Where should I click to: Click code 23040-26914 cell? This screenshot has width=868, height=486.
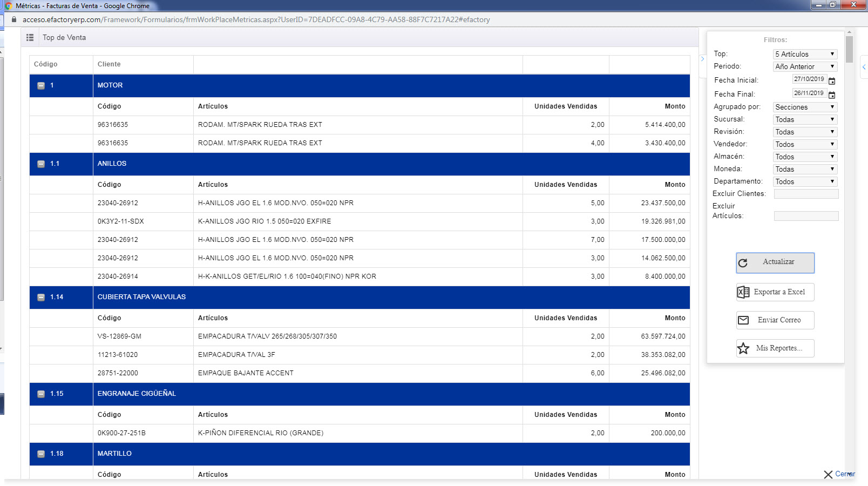[118, 276]
